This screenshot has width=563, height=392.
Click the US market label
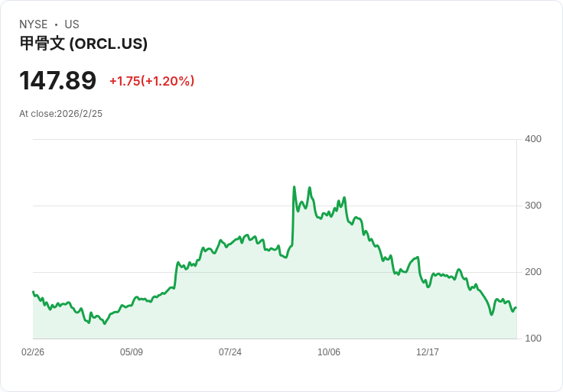click(72, 24)
